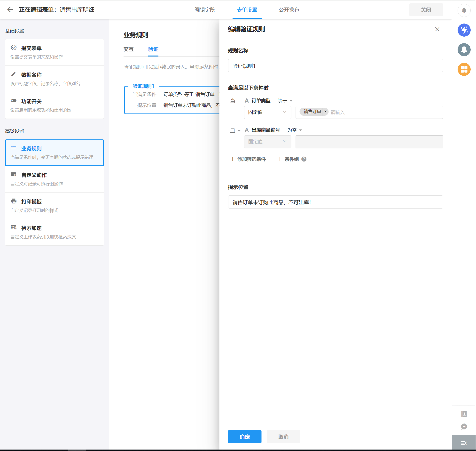The width and height of the screenshot is (476, 451).
Task: Collapse the right sidebar panel icon
Action: tap(464, 443)
